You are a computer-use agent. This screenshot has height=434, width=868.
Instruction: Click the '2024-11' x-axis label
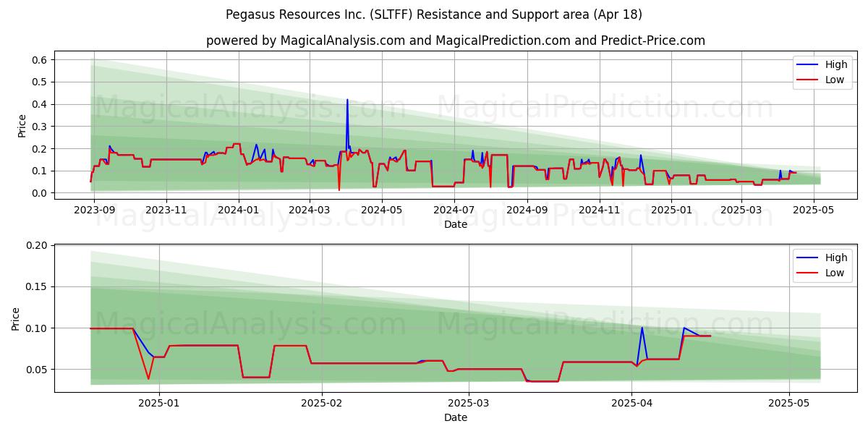[600, 210]
